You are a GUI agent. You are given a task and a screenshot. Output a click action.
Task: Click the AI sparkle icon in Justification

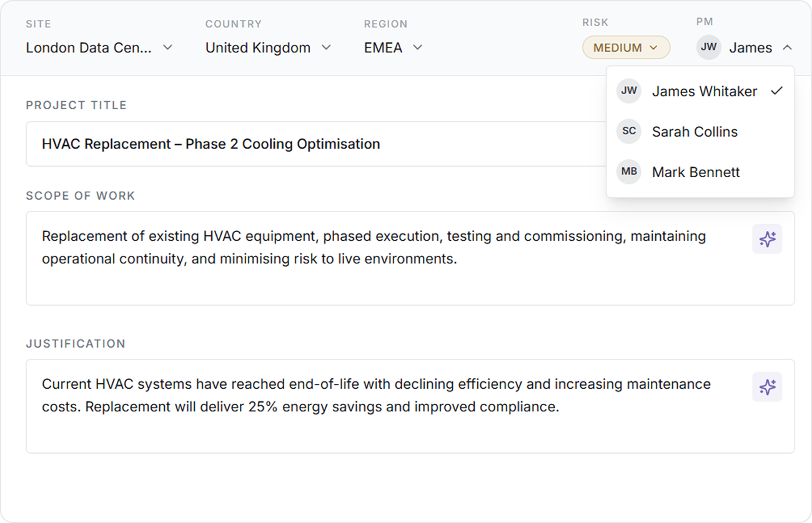click(767, 387)
